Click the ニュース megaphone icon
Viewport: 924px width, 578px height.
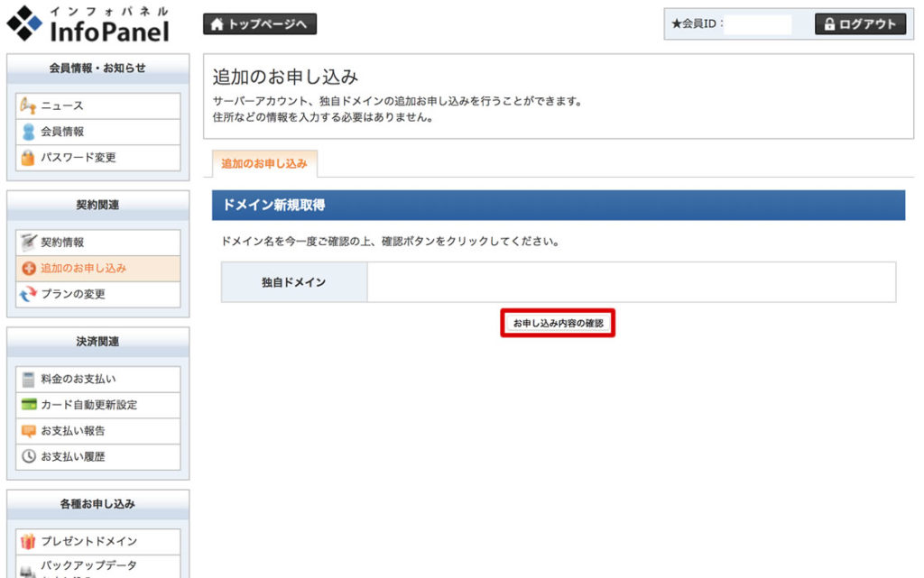[x=28, y=106]
